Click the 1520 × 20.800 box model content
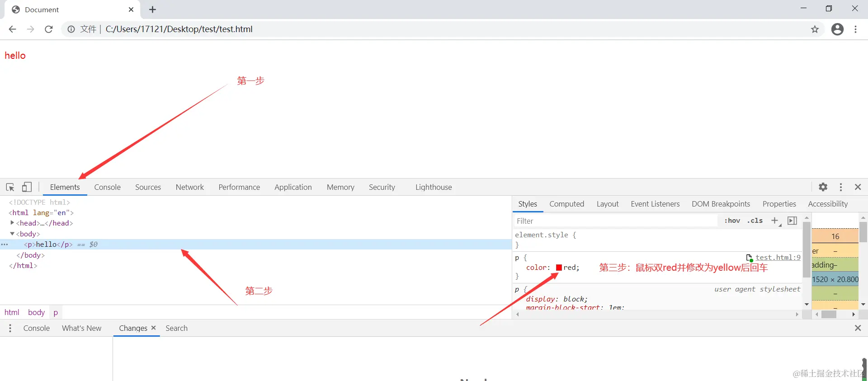868x381 pixels. pos(835,279)
